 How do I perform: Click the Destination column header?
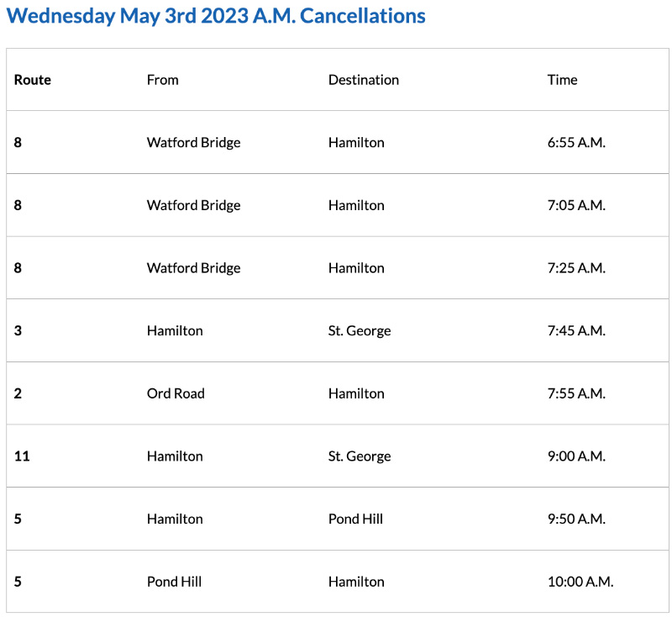coord(363,80)
